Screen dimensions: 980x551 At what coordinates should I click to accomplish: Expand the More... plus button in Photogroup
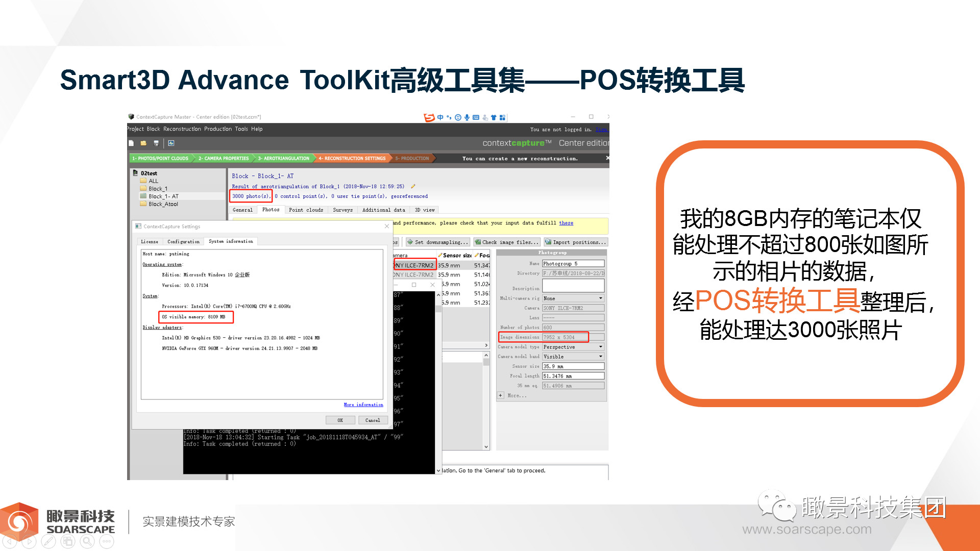(501, 395)
